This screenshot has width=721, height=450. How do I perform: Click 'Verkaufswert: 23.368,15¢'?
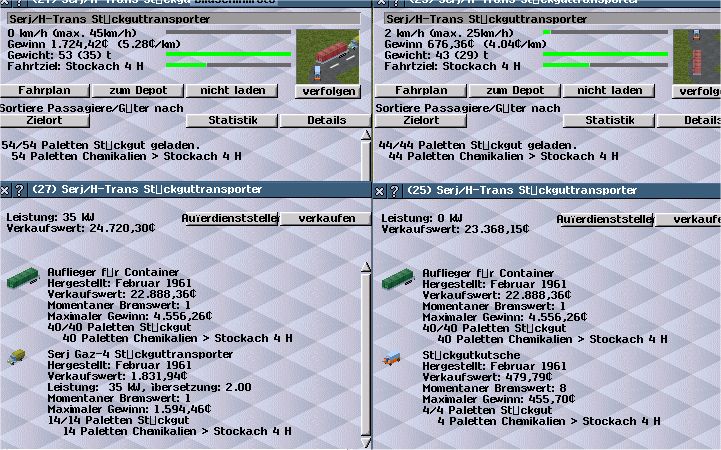coord(455,229)
